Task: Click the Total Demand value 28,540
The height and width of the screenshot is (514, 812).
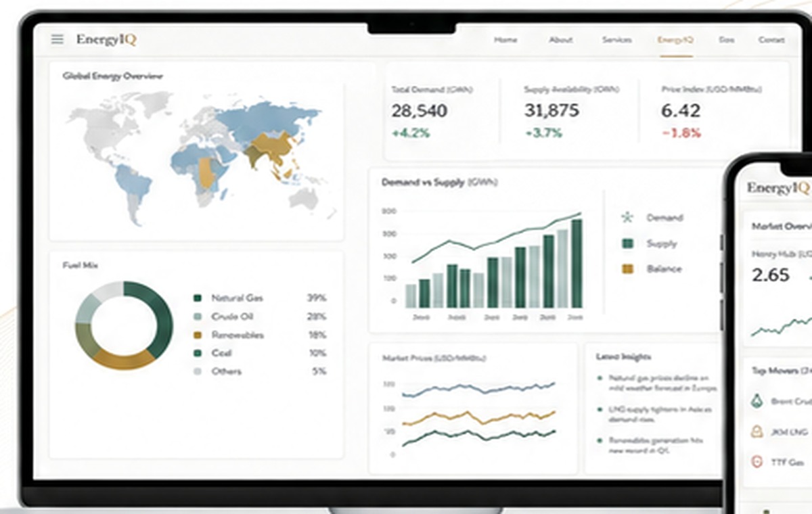Action: coord(419,111)
